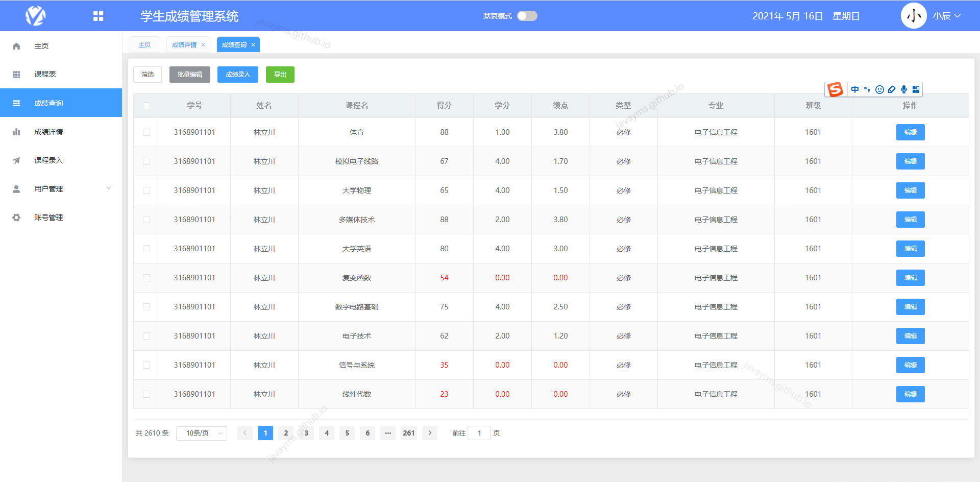Switch to the 主页 tab

[x=144, y=44]
